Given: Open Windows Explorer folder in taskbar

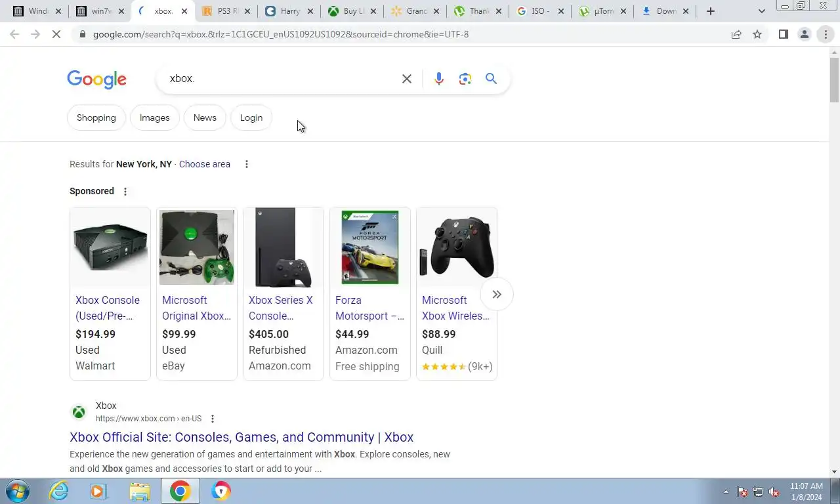Looking at the screenshot, I should pos(139,491).
